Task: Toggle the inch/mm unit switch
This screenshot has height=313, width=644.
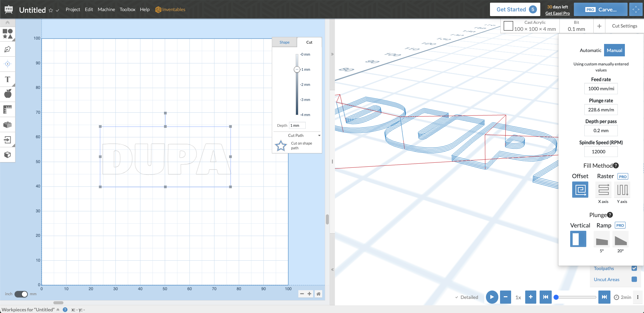Action: click(x=21, y=294)
